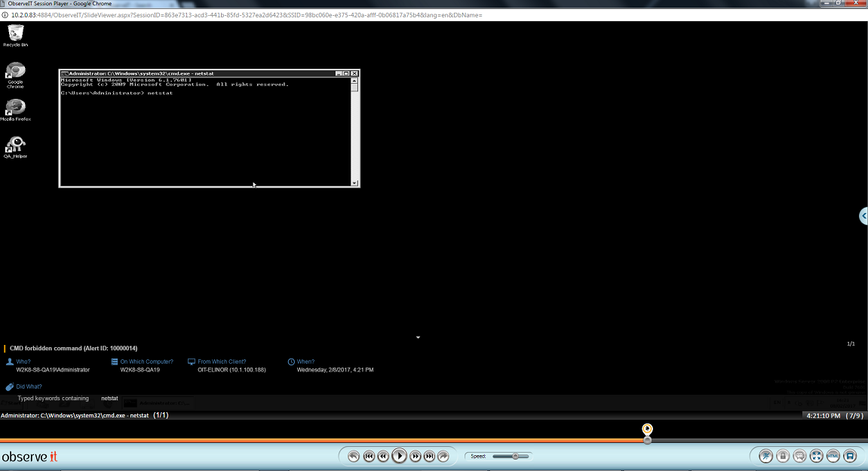
Task: Click the timeline alert marker
Action: pyautogui.click(x=647, y=429)
